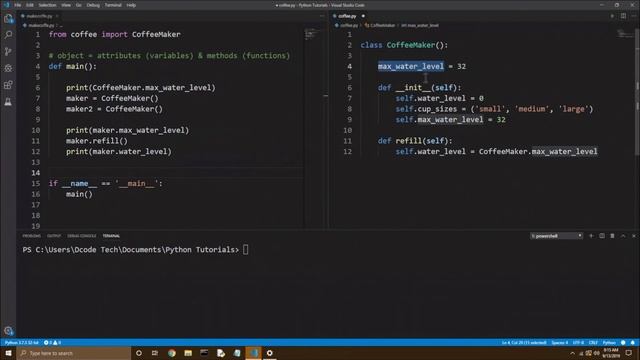Change the UTF-8 encoding in status bar
The image size is (640, 360).
(578, 342)
